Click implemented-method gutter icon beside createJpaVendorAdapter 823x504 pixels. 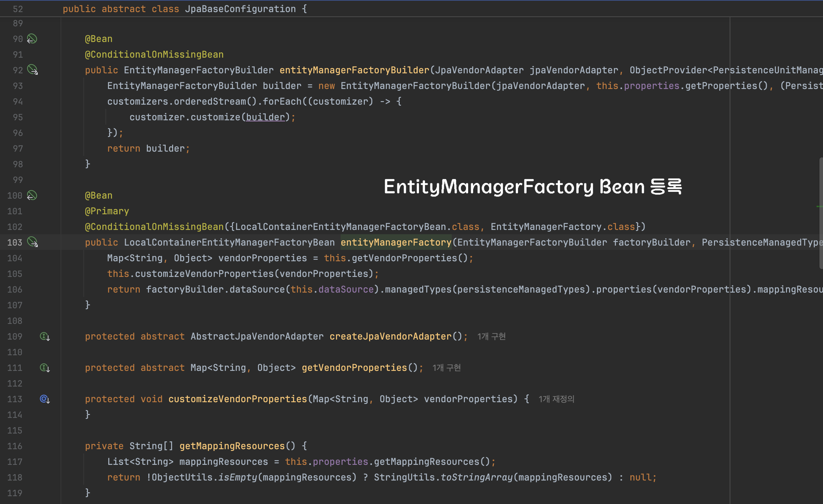coord(45,336)
